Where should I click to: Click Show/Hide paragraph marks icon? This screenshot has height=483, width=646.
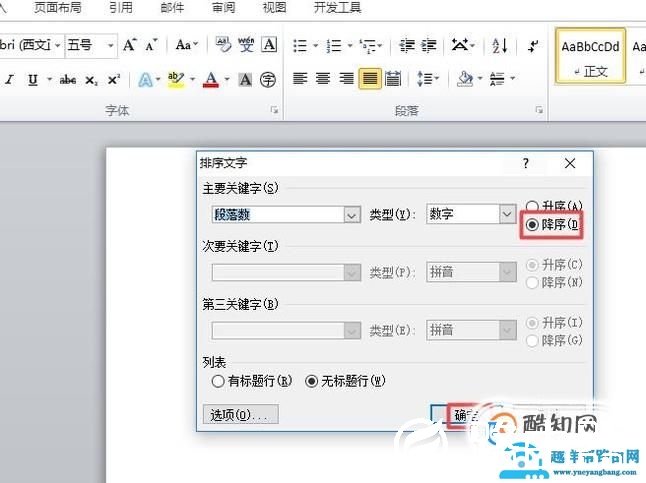(x=533, y=45)
